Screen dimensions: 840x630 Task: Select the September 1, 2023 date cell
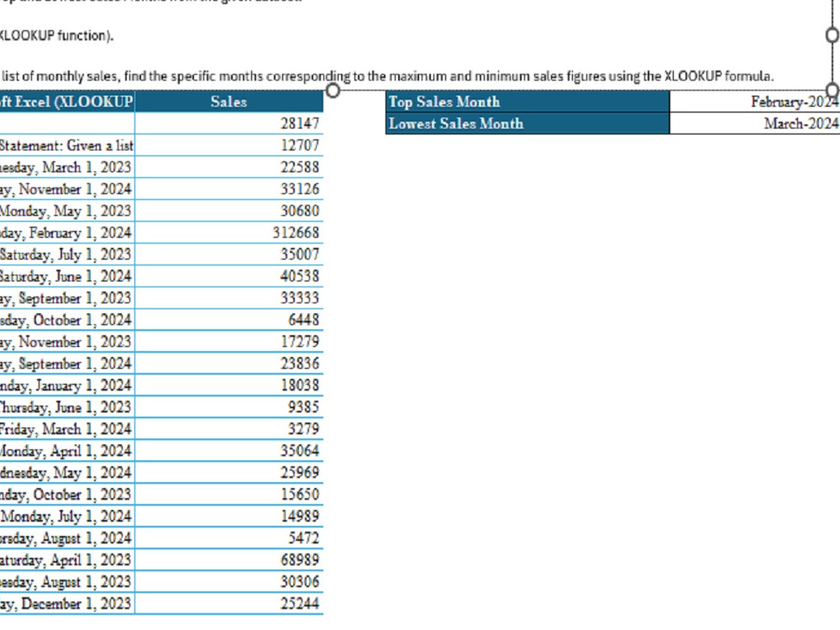point(67,298)
